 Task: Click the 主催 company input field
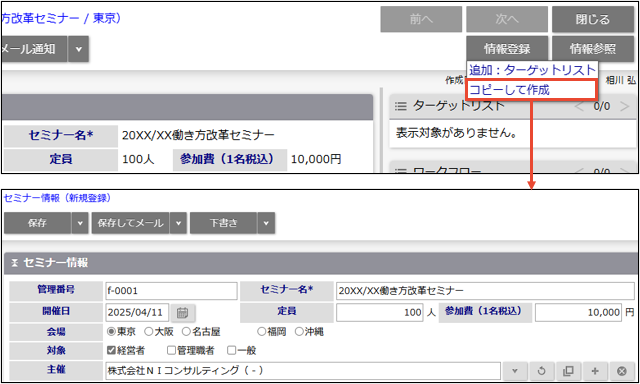click(x=303, y=371)
